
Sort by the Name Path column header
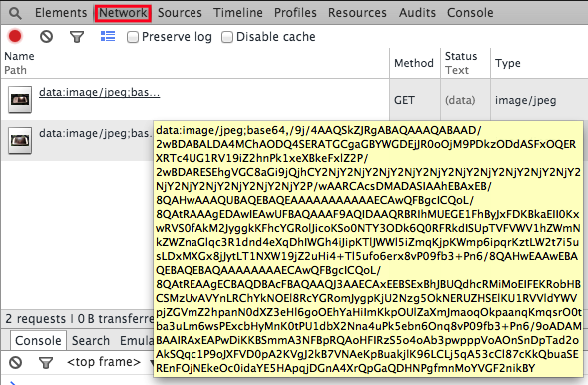[x=195, y=63]
